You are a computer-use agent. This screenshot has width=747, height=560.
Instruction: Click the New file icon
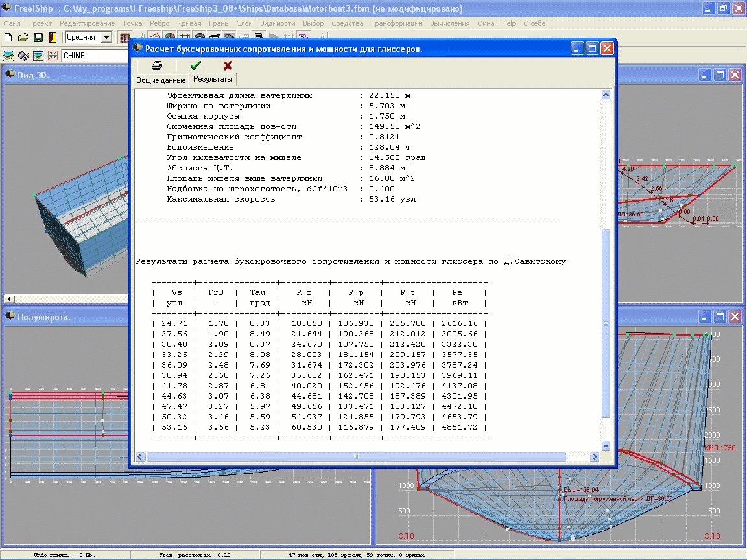[8, 37]
